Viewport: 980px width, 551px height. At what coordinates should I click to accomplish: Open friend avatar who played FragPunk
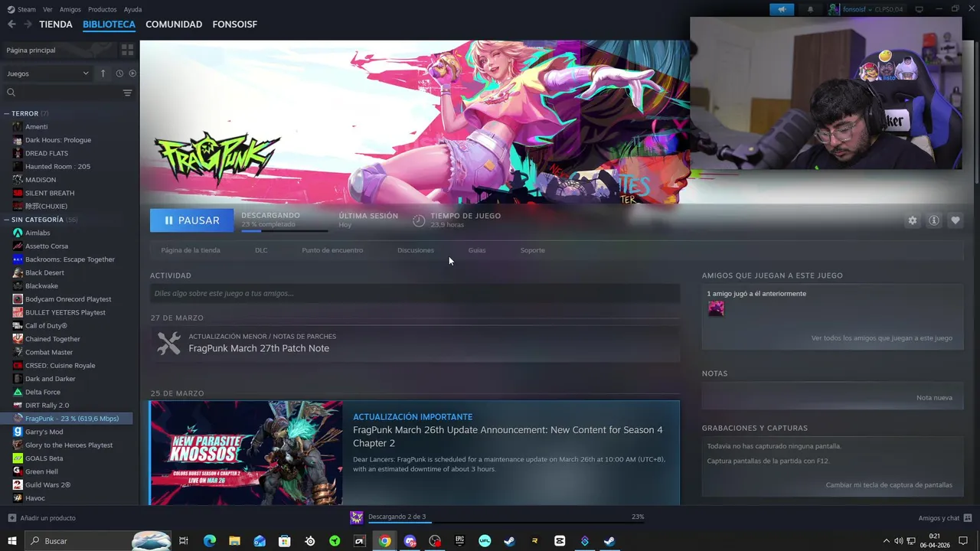[x=716, y=308]
